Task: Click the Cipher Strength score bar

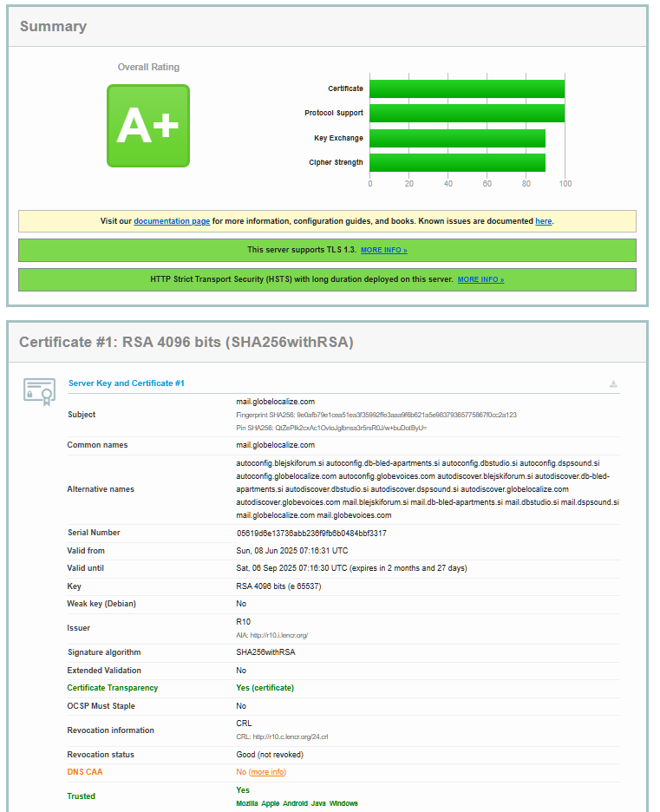Action: (457, 162)
